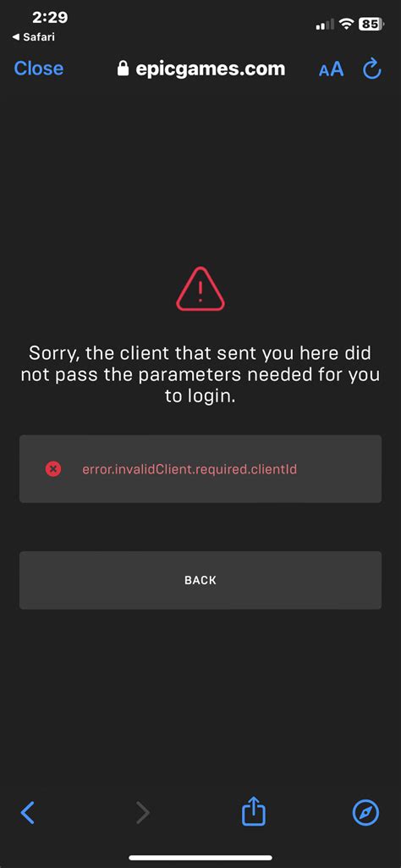This screenshot has width=401, height=868.
Task: Tap the forward chevron in the bottom bar
Action: (143, 813)
